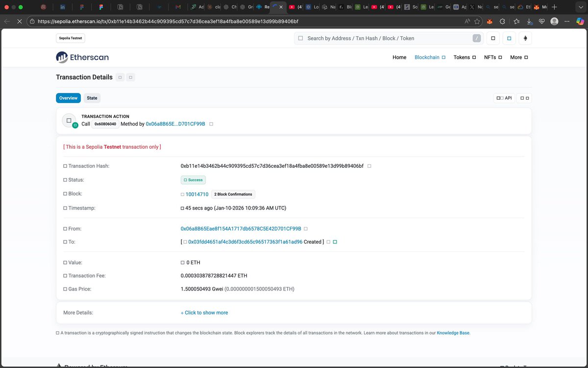
Task: Click help icon beside Gas Price label
Action: pyautogui.click(x=65, y=289)
